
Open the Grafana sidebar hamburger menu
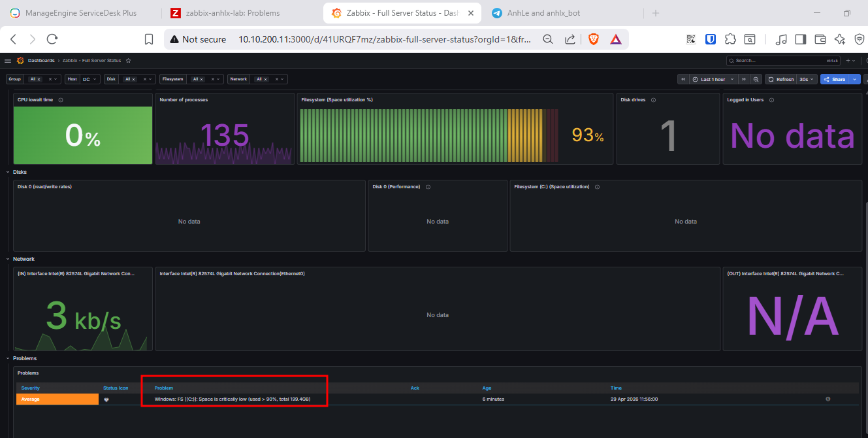(8, 61)
